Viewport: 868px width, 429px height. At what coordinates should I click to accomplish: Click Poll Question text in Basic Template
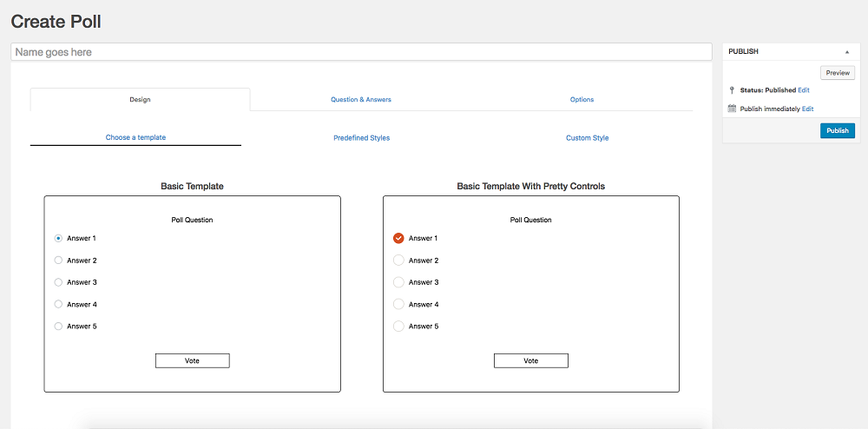tap(192, 220)
